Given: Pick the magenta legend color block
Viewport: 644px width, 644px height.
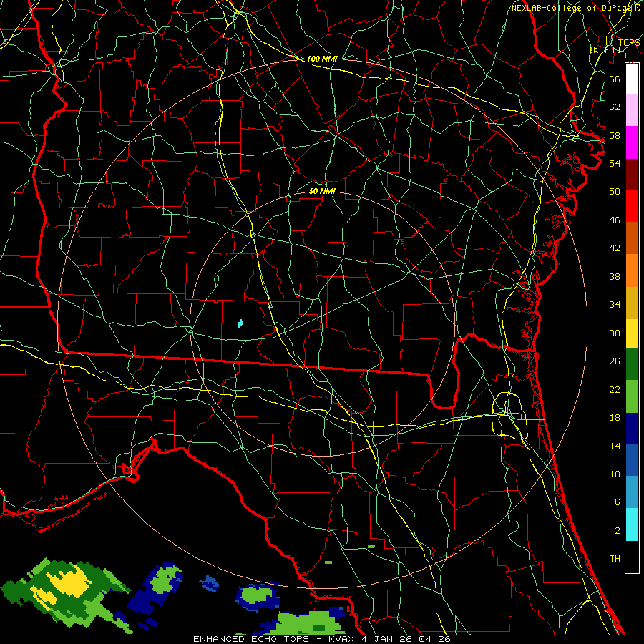Looking at the screenshot, I should tap(632, 142).
